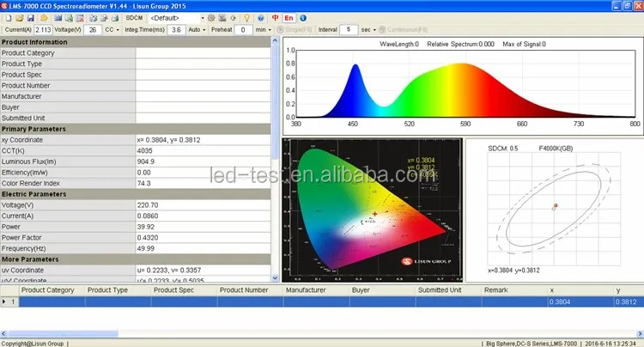Select the Product Category value cell
Screen dimensions: 644x347
coord(203,53)
